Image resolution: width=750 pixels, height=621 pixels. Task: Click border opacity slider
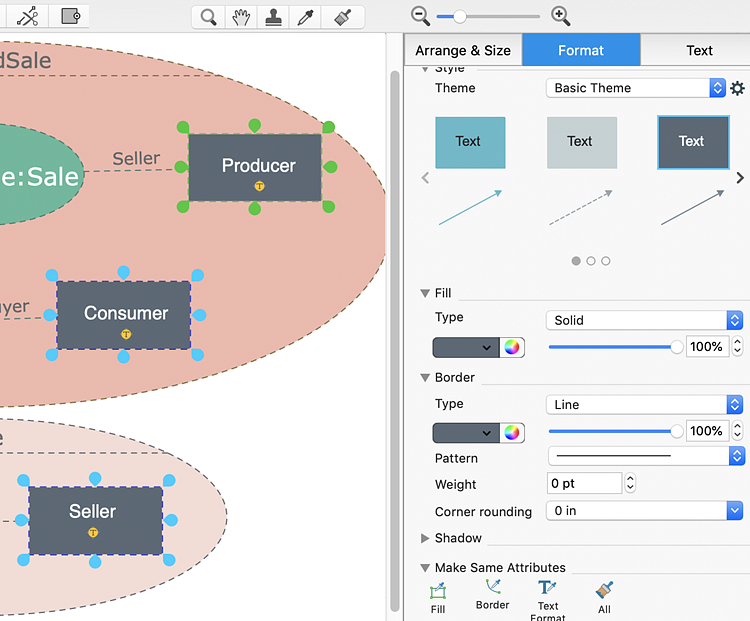(x=616, y=431)
